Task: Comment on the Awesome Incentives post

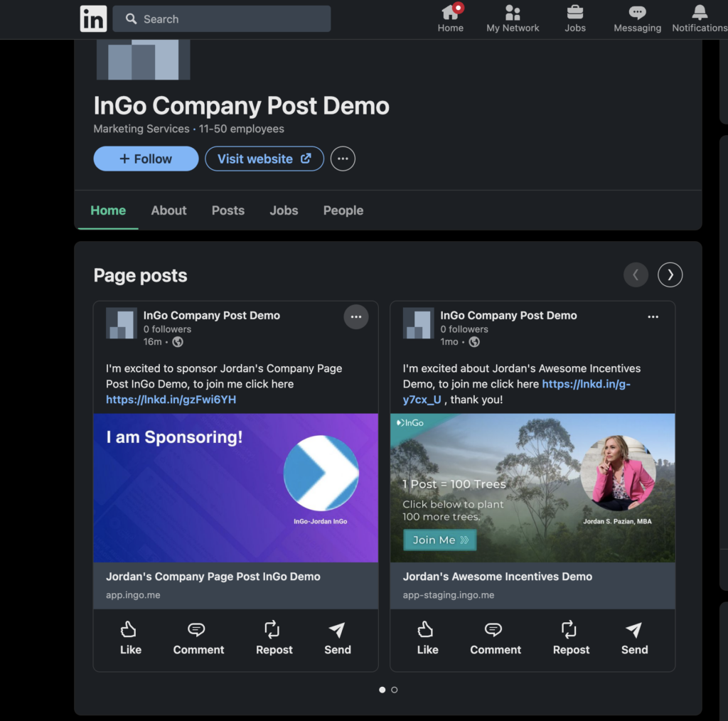Action: 495,639
